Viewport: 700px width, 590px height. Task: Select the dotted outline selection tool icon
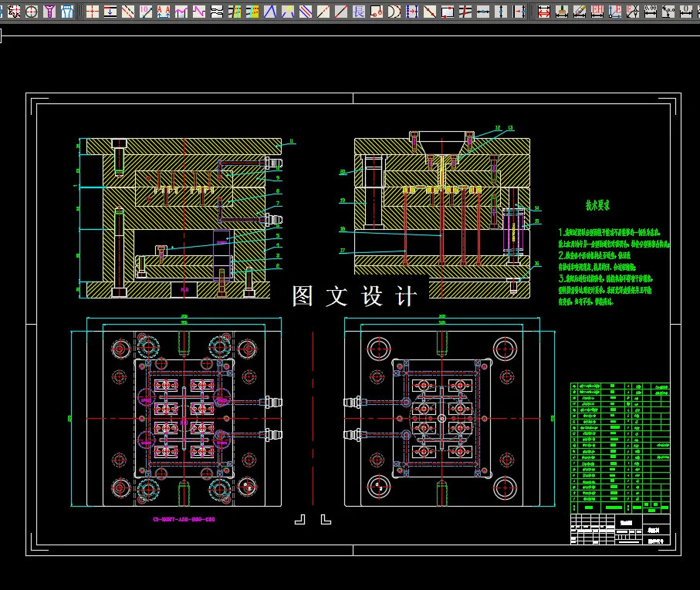[x=14, y=11]
